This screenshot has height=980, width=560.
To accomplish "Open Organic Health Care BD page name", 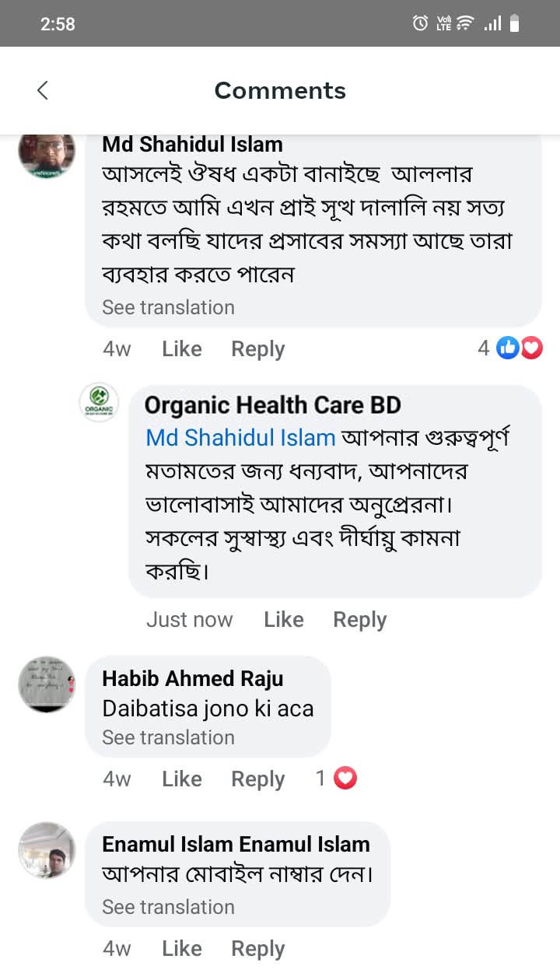I will coord(272,405).
